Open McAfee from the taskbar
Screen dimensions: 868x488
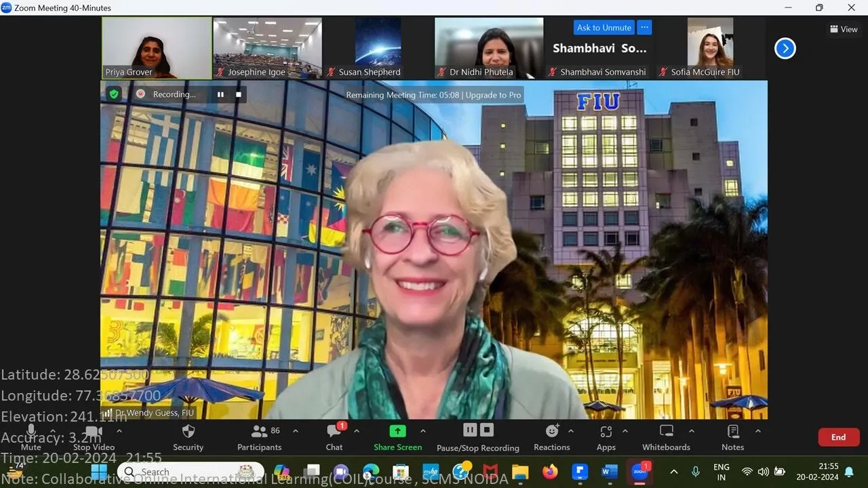pos(490,471)
